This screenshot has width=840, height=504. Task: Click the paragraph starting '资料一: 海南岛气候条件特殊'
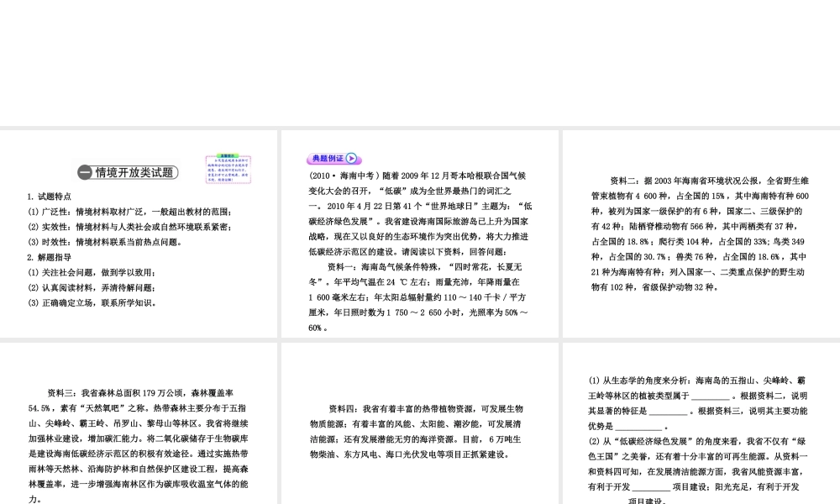418,297
